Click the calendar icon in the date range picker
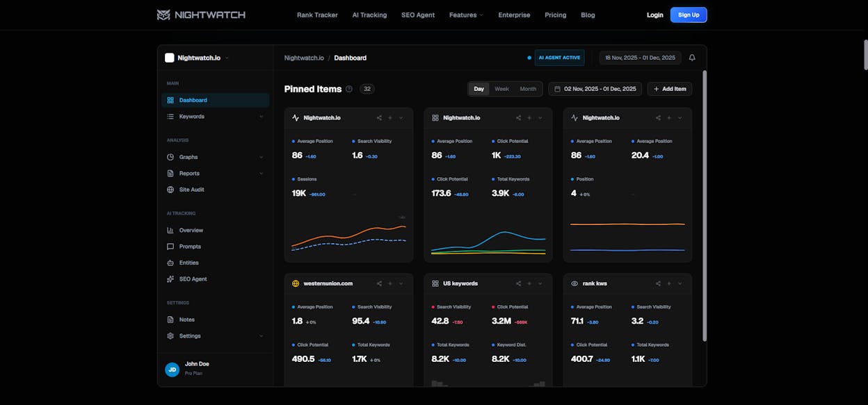The height and width of the screenshot is (405, 868). (x=557, y=89)
